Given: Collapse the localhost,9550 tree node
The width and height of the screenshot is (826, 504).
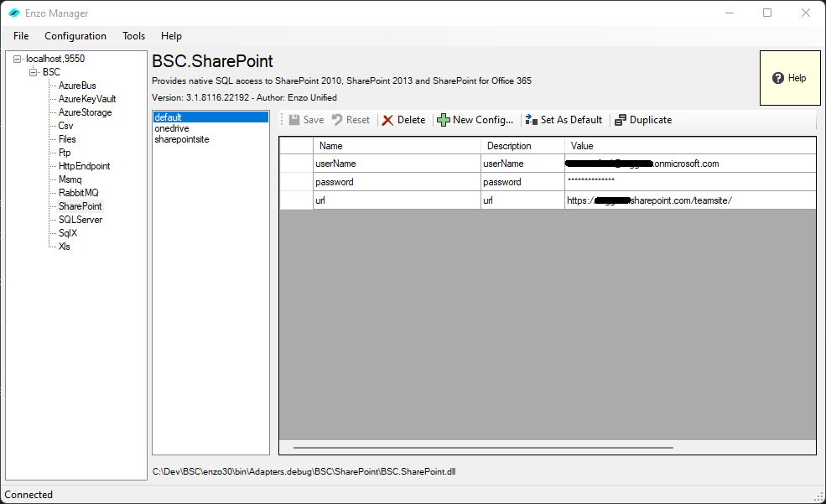Looking at the screenshot, I should (17, 59).
